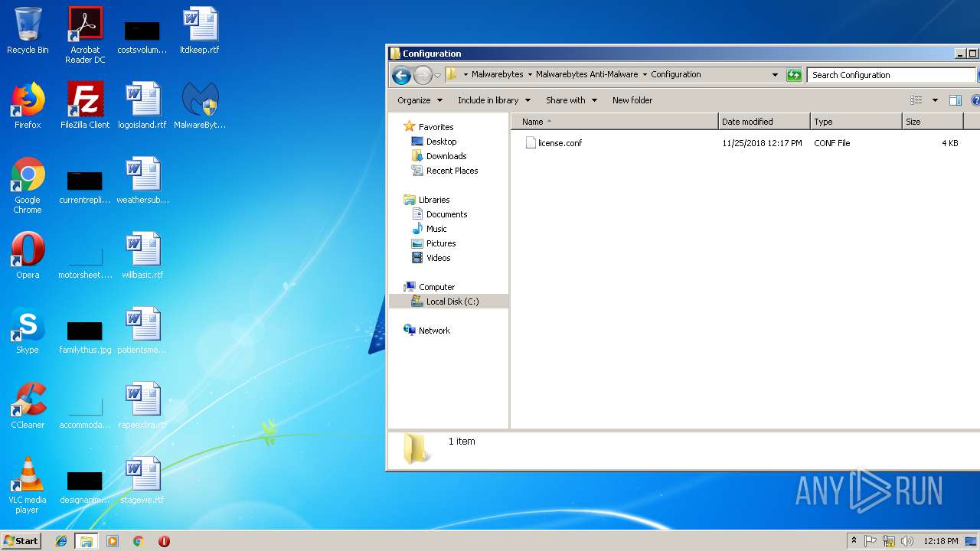Launch CCleaner from the desktop

pyautogui.click(x=28, y=406)
